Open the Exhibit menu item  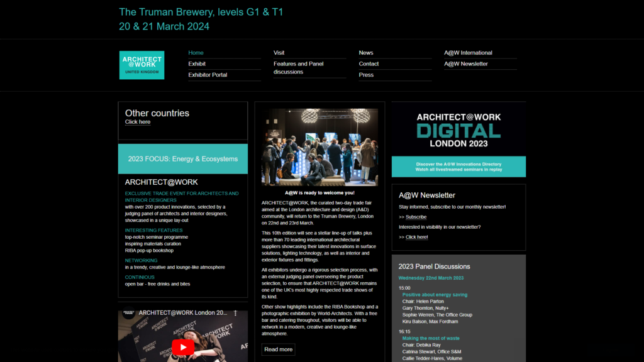(x=197, y=63)
